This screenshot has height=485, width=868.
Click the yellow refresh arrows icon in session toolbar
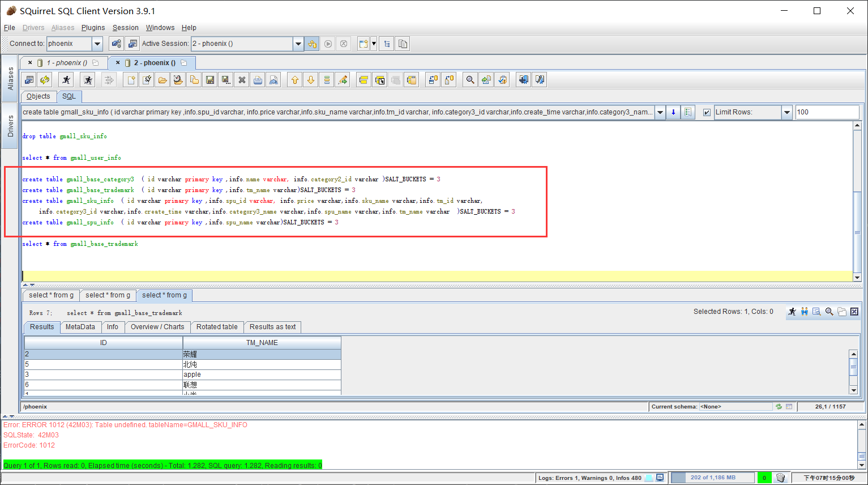[45, 80]
